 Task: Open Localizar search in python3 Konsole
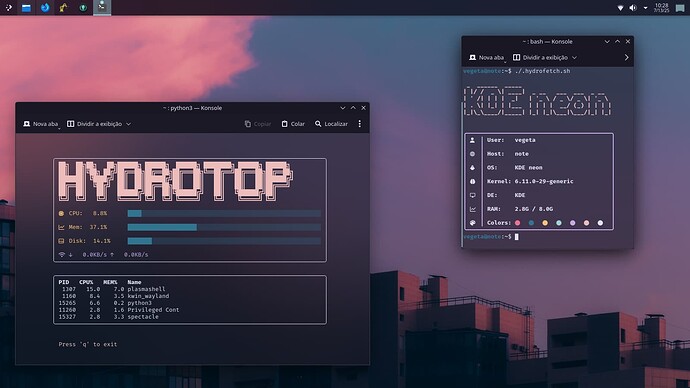(331, 124)
